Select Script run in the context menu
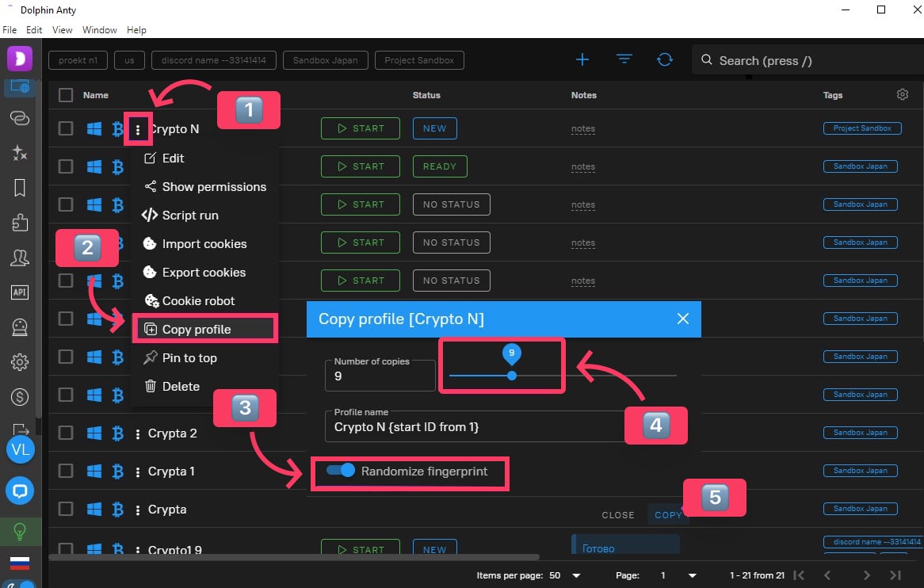This screenshot has height=588, width=924. click(x=205, y=216)
